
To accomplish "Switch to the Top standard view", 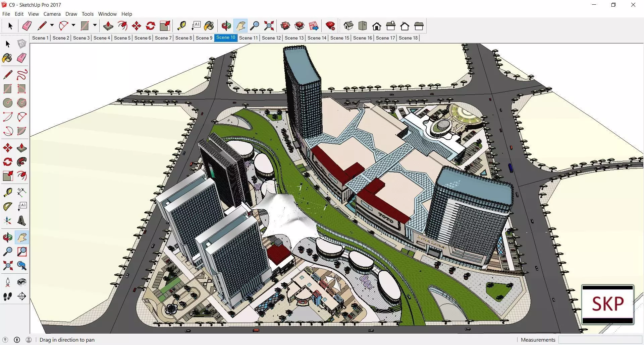I will coord(363,26).
